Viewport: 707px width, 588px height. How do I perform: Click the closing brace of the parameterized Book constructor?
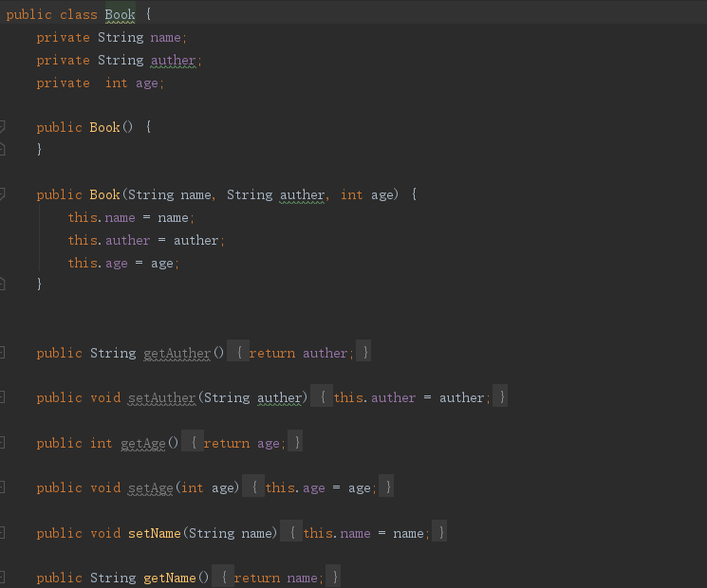[39, 284]
